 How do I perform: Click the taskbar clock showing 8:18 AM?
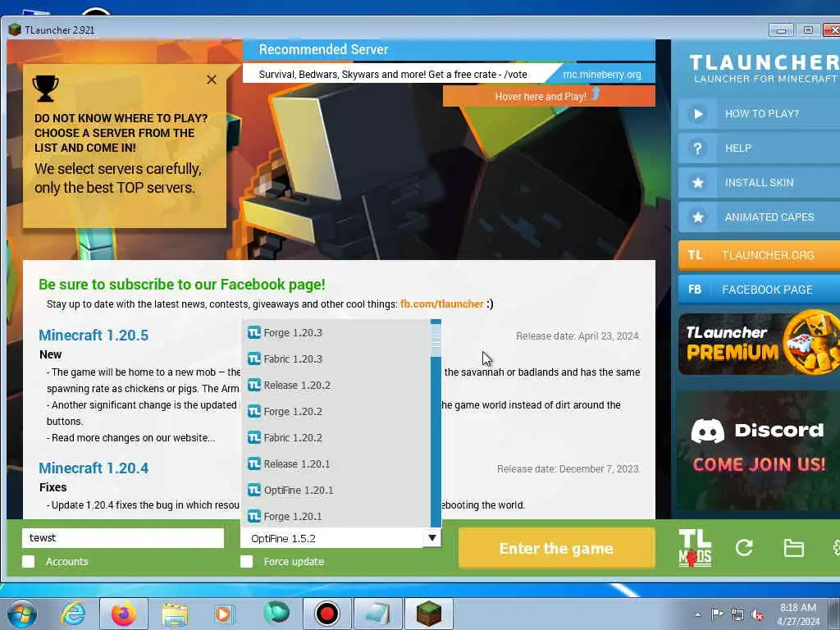click(797, 614)
